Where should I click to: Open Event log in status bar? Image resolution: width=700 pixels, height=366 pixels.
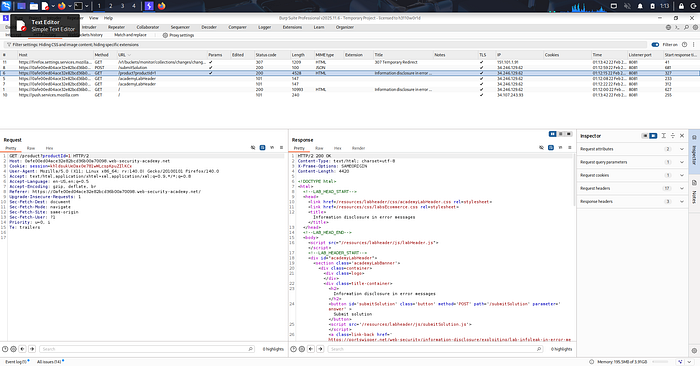click(16, 362)
